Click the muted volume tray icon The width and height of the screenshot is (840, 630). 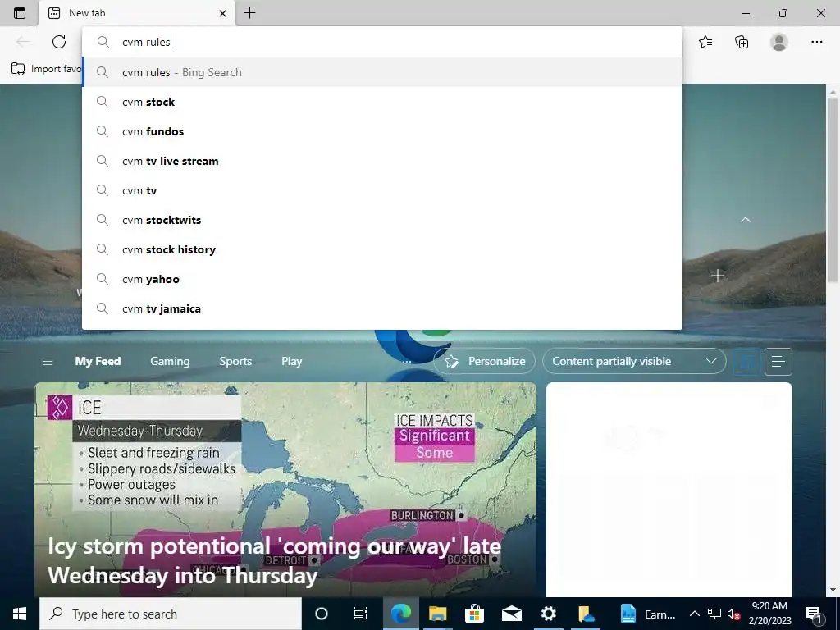pos(734,614)
